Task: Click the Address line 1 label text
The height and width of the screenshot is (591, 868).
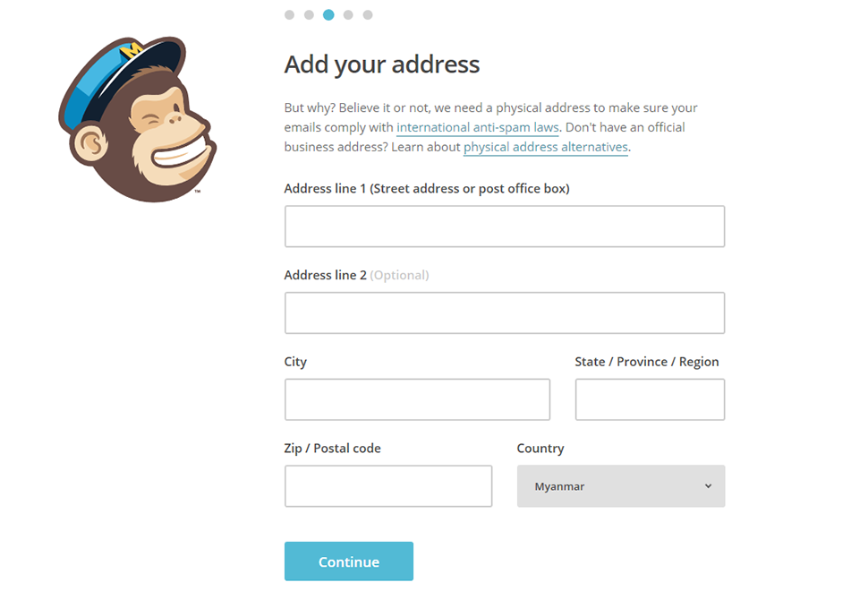Action: coord(427,188)
